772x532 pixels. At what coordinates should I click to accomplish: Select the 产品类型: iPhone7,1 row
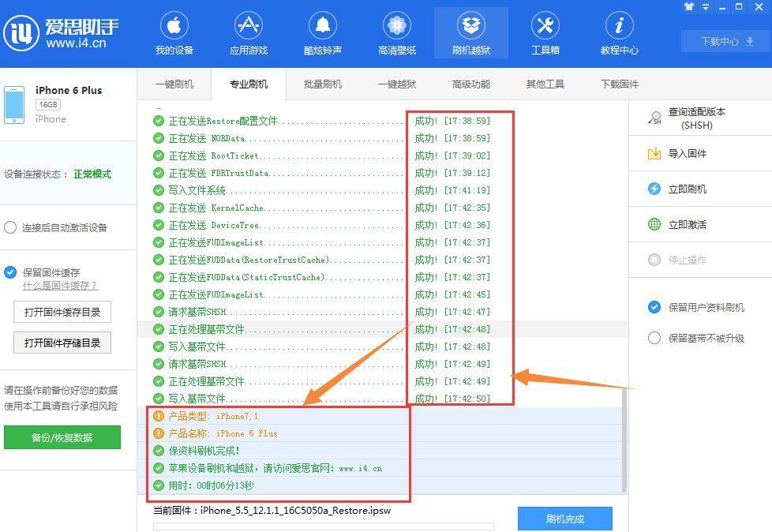(380, 416)
